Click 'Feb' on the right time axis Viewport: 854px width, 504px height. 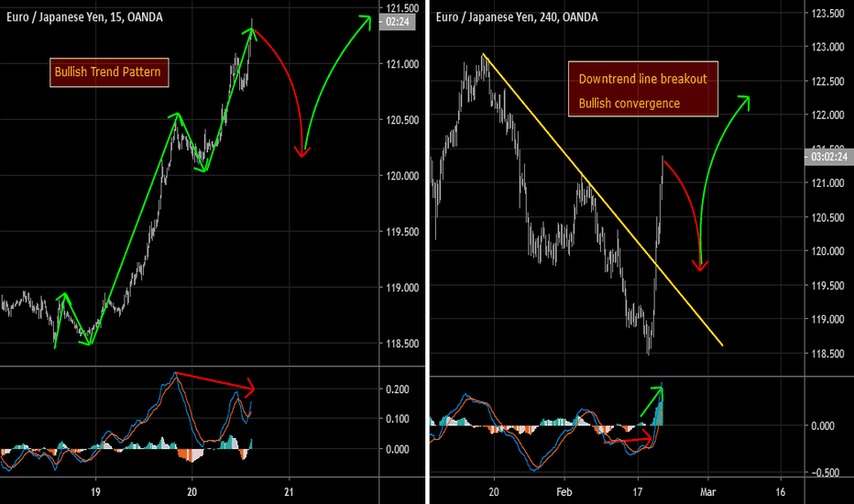click(564, 492)
